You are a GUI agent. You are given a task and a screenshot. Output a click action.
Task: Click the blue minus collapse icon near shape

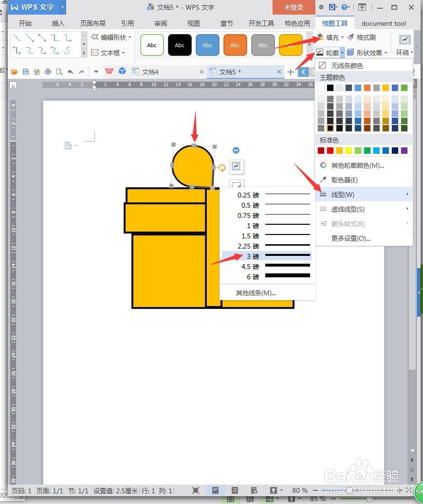[236, 150]
